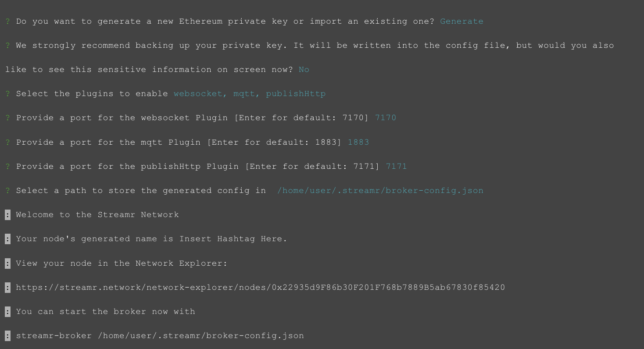The image size is (644, 349).
Task: Click the question mark on the mqtt port prompt
Action: point(7,142)
